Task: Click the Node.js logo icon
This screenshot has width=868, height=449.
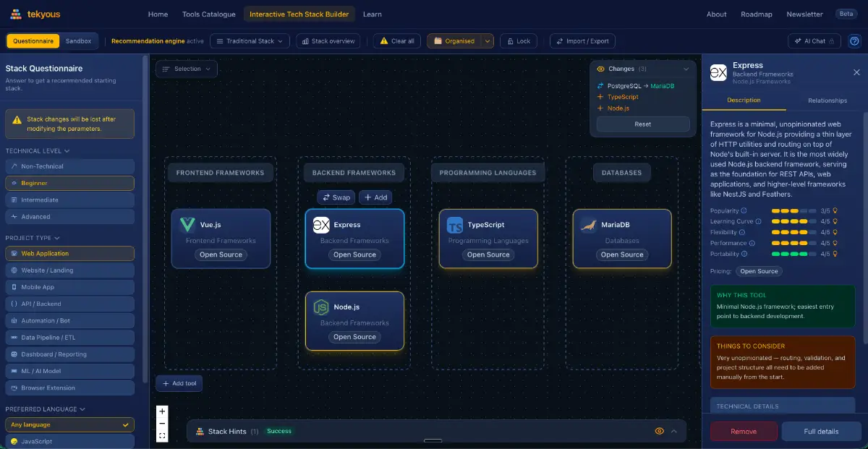Action: (x=321, y=307)
